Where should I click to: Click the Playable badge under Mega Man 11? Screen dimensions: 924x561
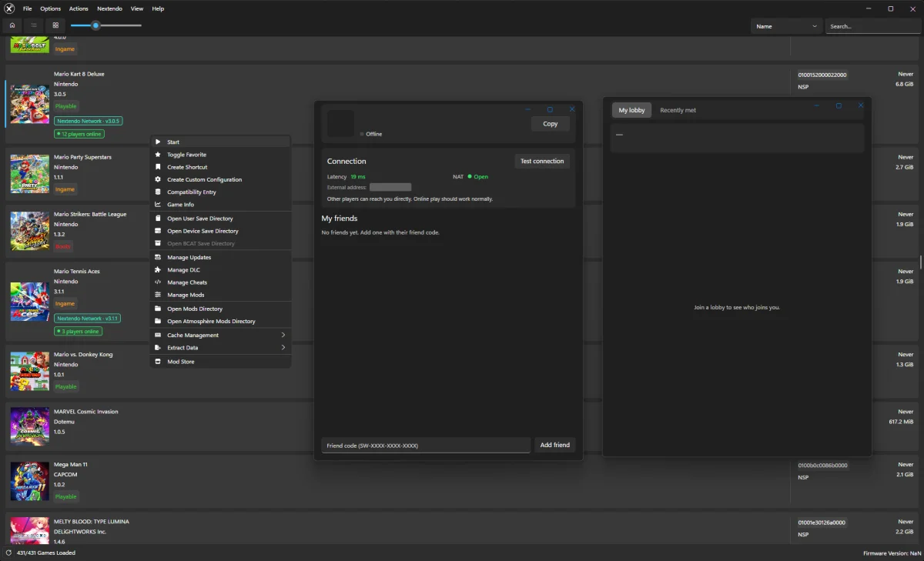tap(66, 496)
